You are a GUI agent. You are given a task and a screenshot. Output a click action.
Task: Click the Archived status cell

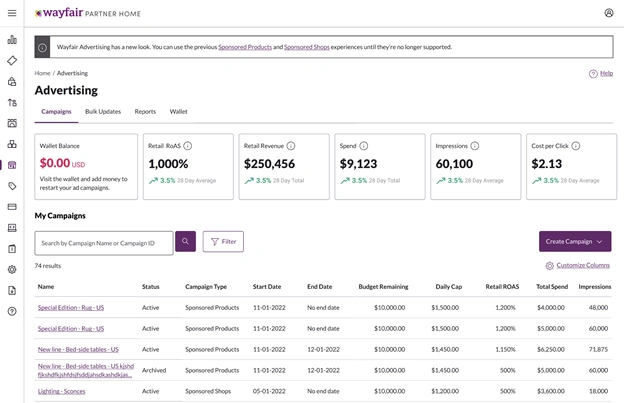(154, 370)
